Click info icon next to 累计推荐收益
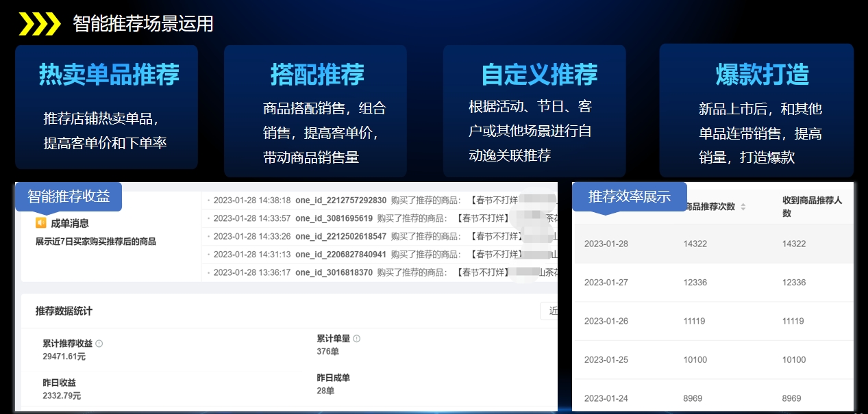This screenshot has height=414, width=868. (x=99, y=344)
